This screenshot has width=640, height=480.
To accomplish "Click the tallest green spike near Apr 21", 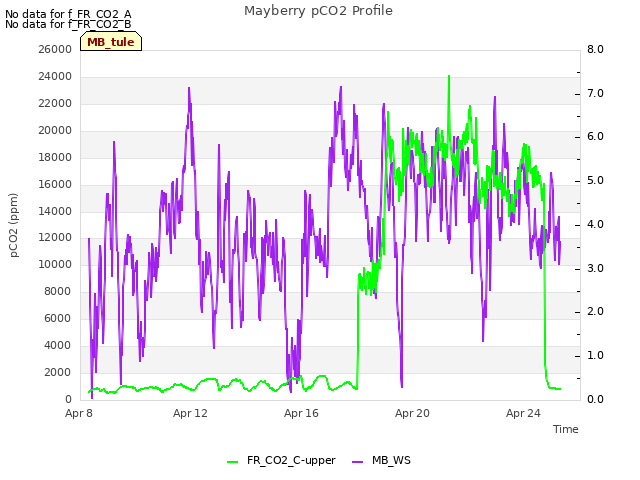I will pos(449,78).
